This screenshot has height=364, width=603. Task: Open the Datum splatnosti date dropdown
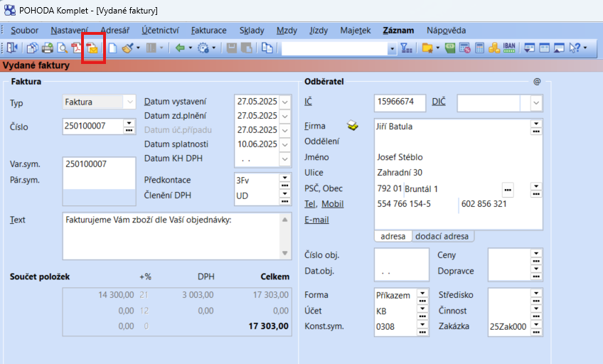coord(285,144)
